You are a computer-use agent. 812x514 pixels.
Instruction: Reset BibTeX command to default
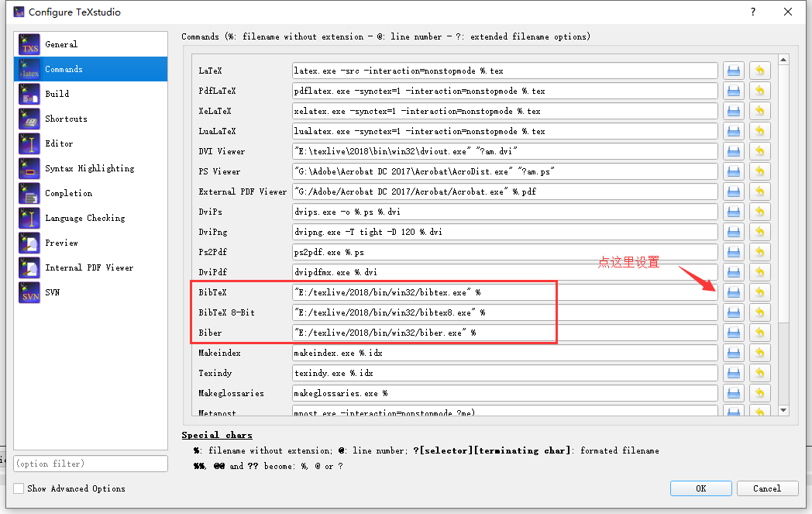coord(759,293)
